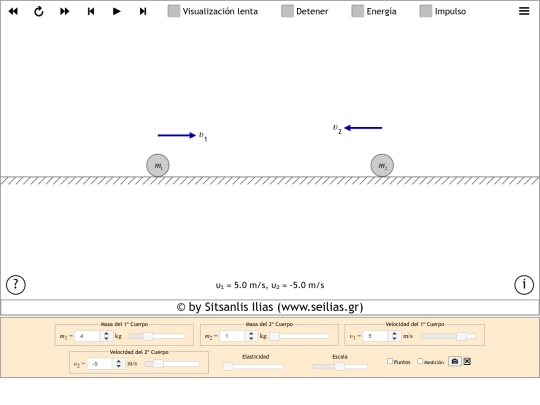Toggle the Impulso checkbox
The height and width of the screenshot is (405, 540).
tap(426, 11)
